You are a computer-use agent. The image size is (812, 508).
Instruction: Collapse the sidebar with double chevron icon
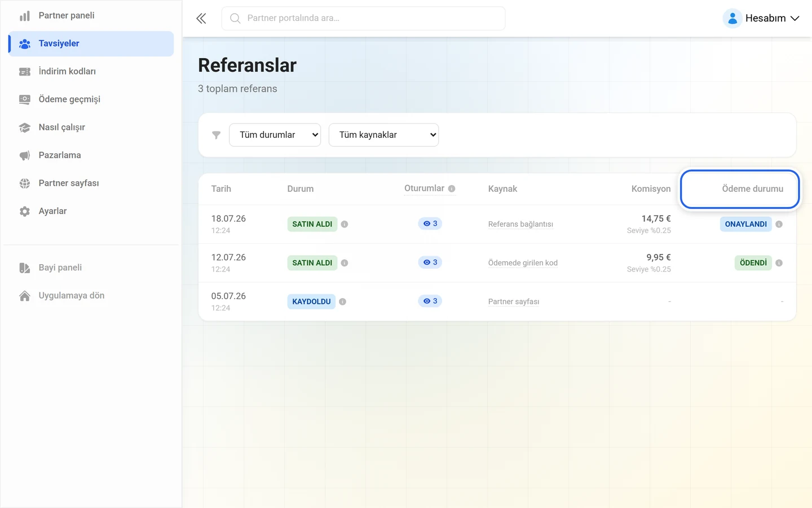coord(201,19)
